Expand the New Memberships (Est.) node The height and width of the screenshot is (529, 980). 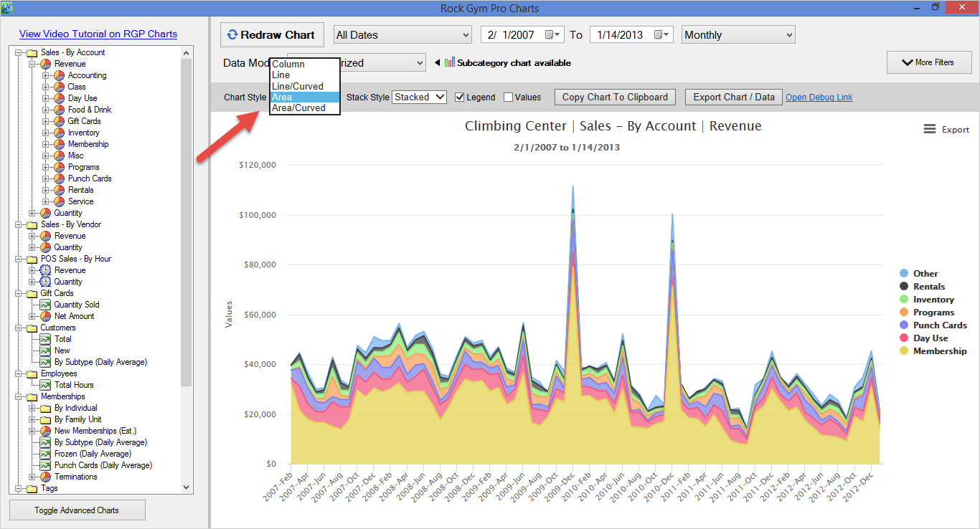[x=32, y=431]
